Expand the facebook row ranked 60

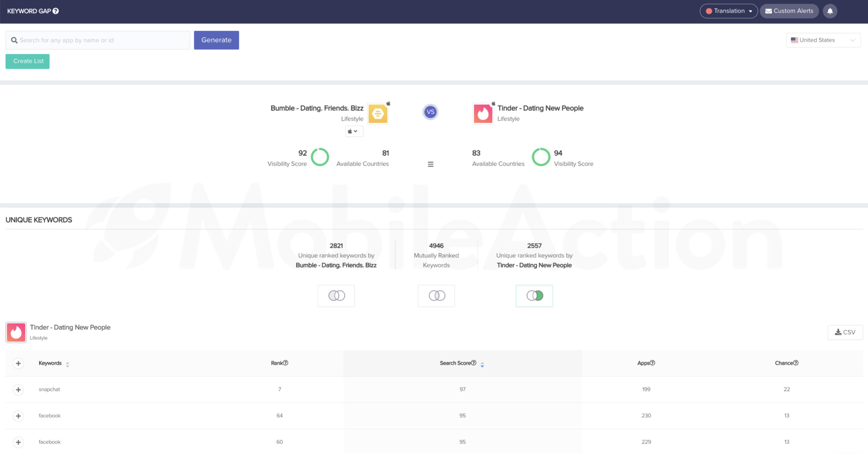coord(18,442)
